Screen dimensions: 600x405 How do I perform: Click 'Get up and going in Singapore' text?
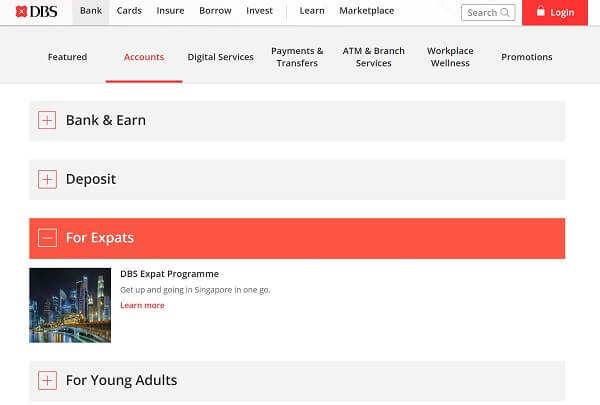pos(195,290)
